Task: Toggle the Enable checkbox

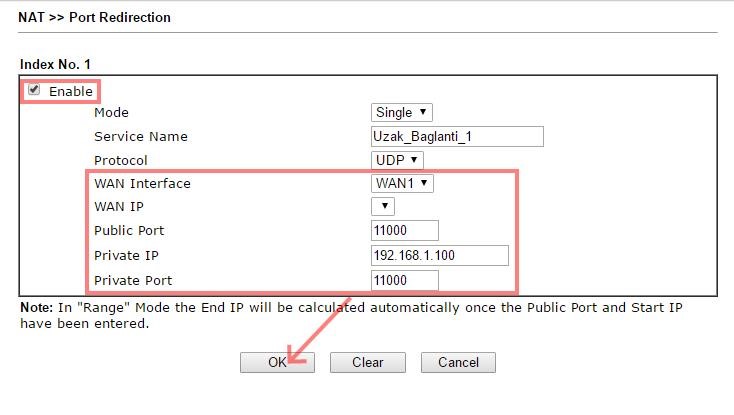Action: (35, 90)
